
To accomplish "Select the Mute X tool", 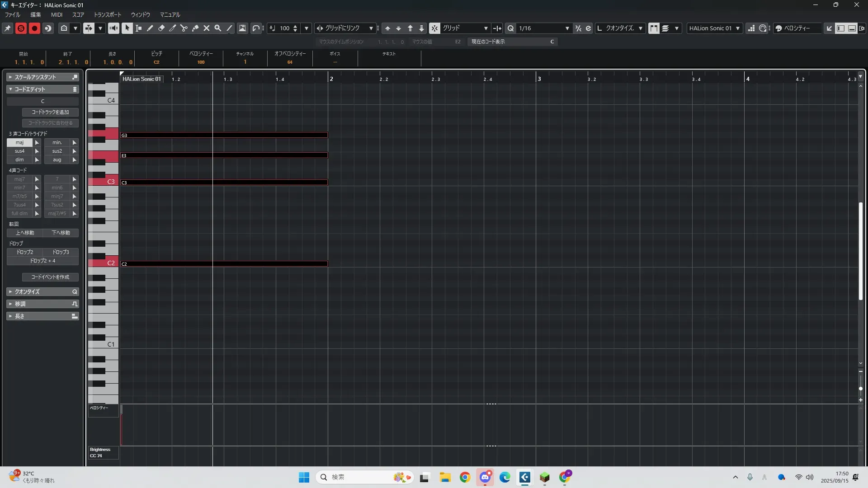I will pyautogui.click(x=207, y=28).
